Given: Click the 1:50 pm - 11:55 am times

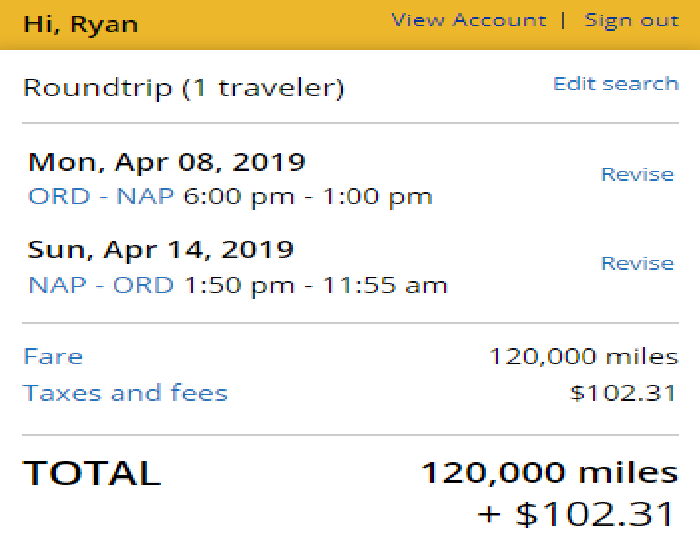Looking at the screenshot, I should (x=316, y=285).
